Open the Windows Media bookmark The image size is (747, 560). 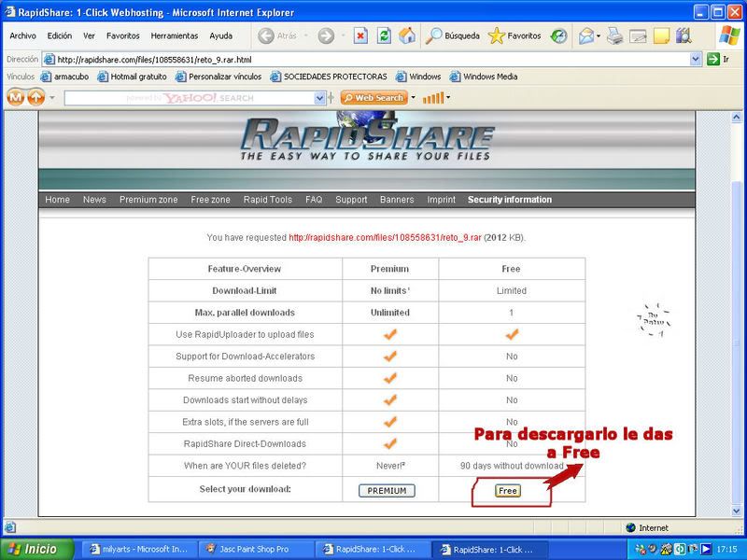tap(484, 77)
